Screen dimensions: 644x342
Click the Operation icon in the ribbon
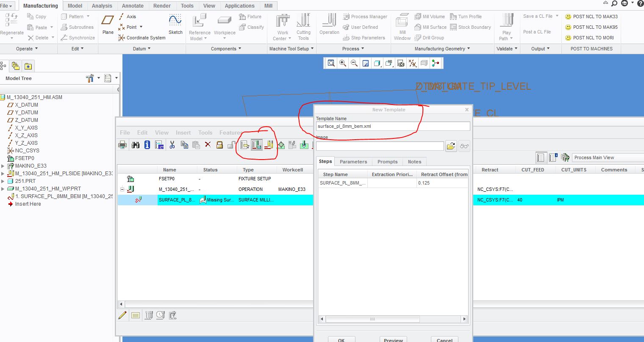point(329,20)
